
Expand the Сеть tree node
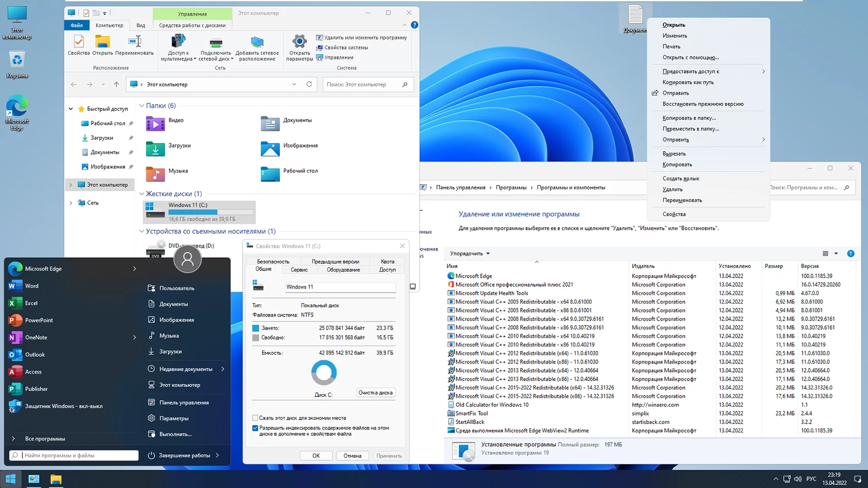[x=71, y=203]
